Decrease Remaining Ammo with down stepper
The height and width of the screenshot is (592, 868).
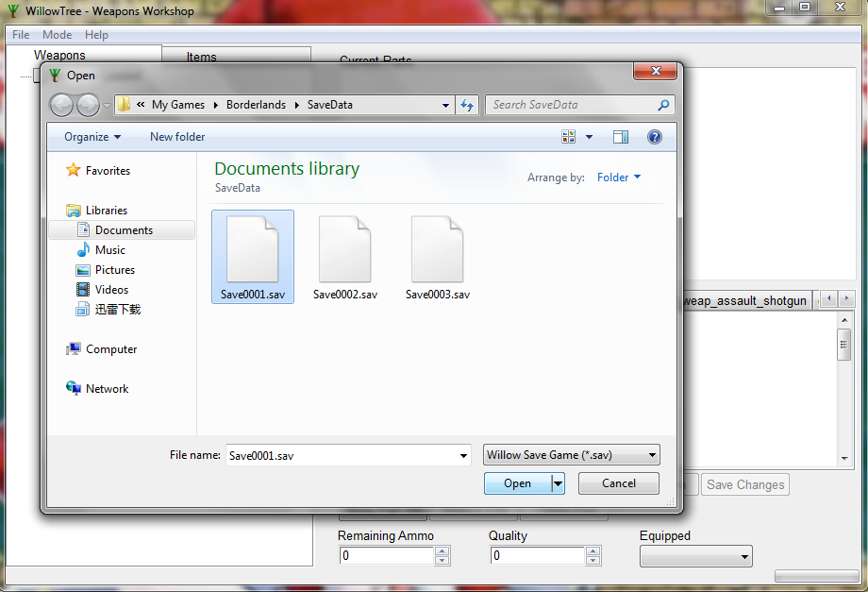442,560
